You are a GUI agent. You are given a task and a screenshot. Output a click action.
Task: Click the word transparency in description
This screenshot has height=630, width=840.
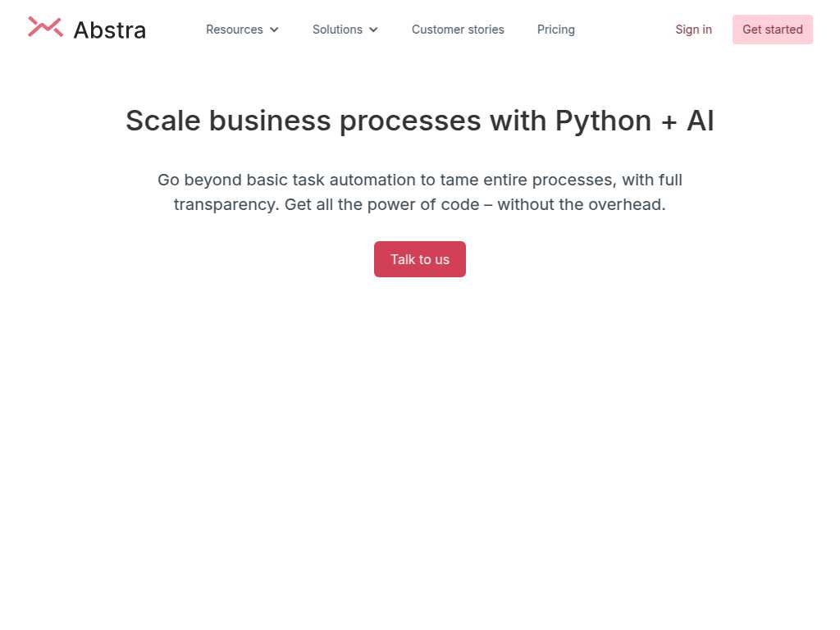226,205
